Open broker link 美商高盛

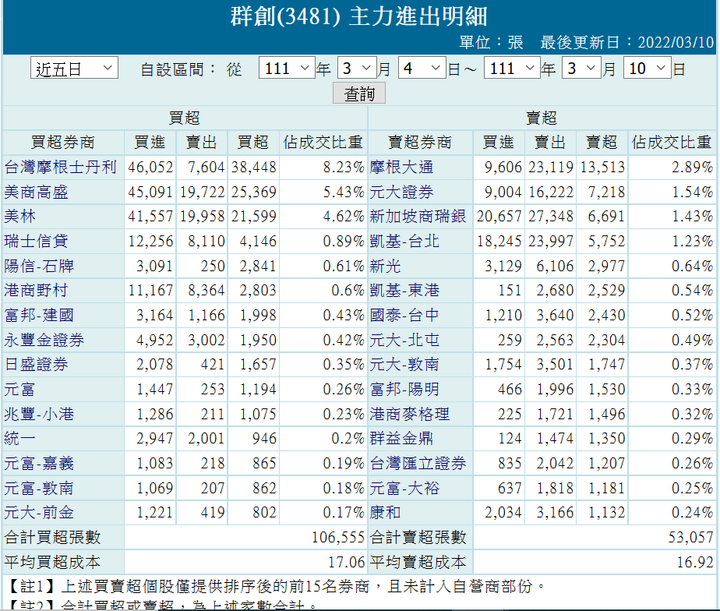point(36,192)
